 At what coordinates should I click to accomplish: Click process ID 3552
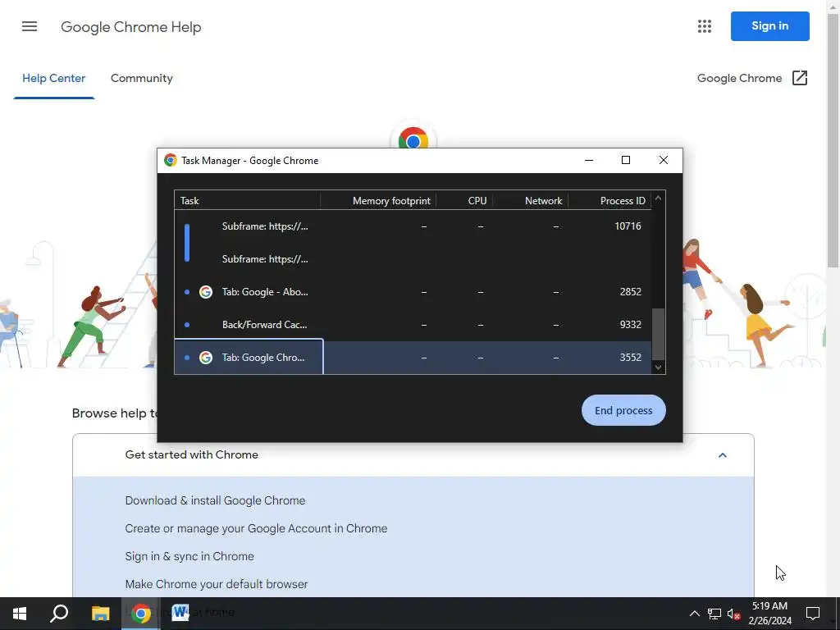tap(631, 358)
